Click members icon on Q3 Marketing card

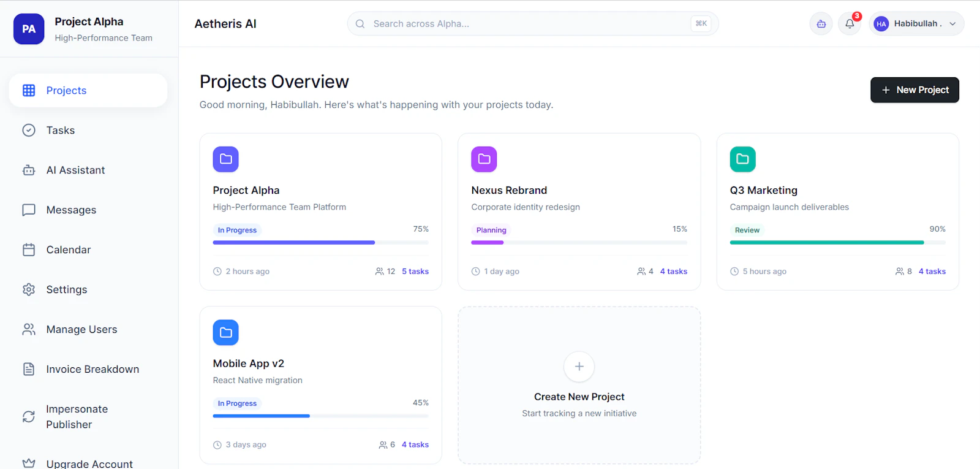click(x=900, y=272)
